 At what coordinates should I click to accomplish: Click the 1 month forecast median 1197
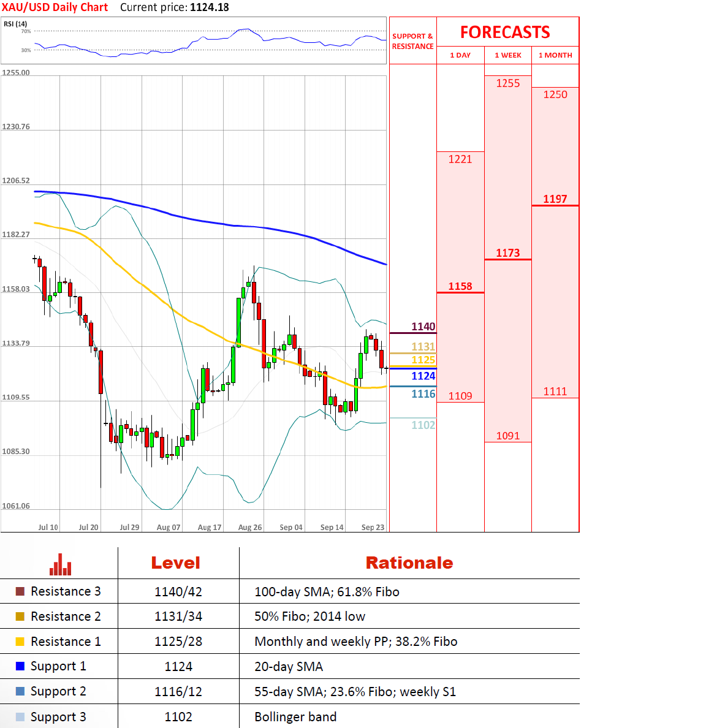[555, 199]
